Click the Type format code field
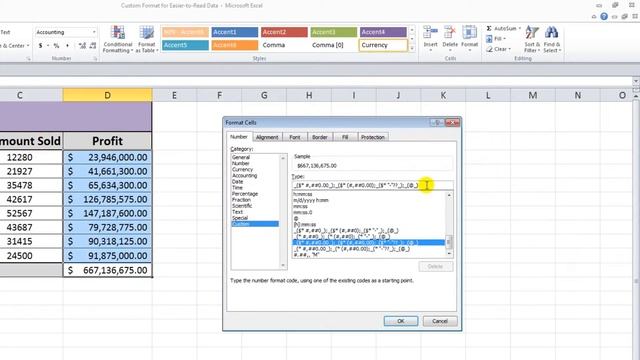Screen dimensions: 640x360 (372, 185)
